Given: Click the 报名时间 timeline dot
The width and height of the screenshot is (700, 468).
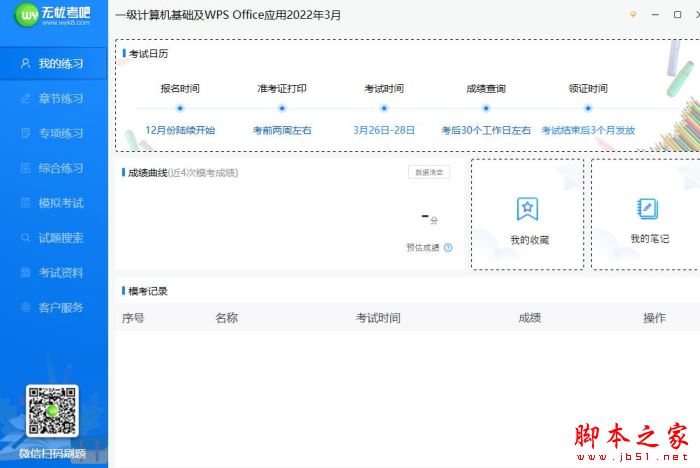Looking at the screenshot, I should [180, 108].
